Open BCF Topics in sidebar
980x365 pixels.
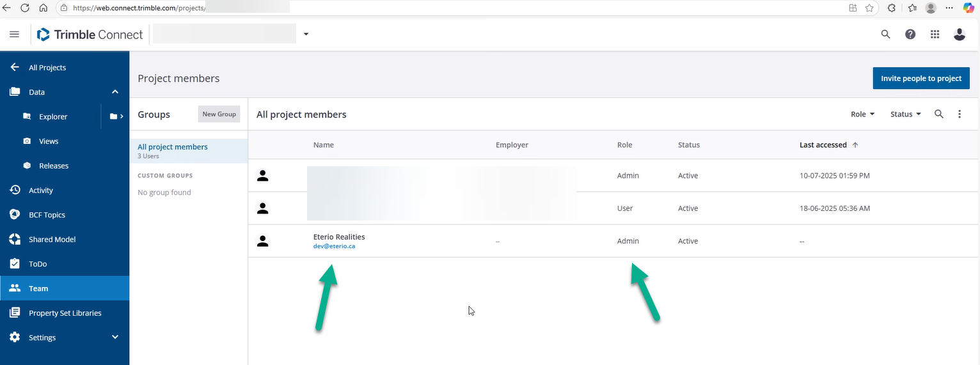pyautogui.click(x=47, y=215)
